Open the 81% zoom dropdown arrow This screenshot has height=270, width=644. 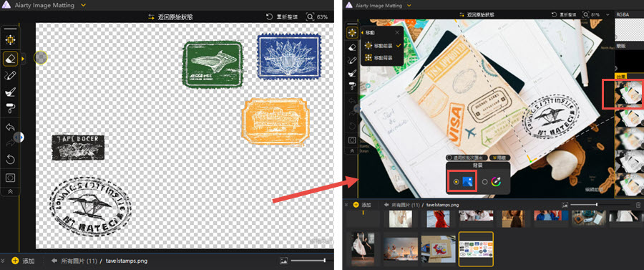[608, 15]
